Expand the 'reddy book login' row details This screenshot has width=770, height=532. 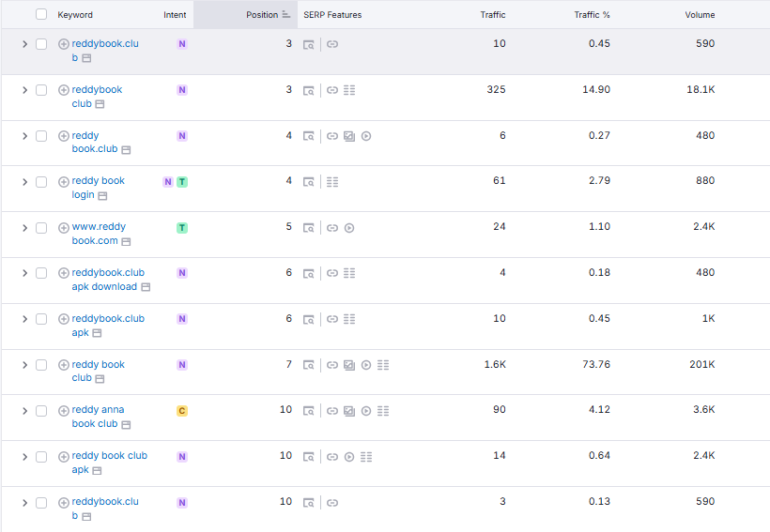[x=24, y=182]
